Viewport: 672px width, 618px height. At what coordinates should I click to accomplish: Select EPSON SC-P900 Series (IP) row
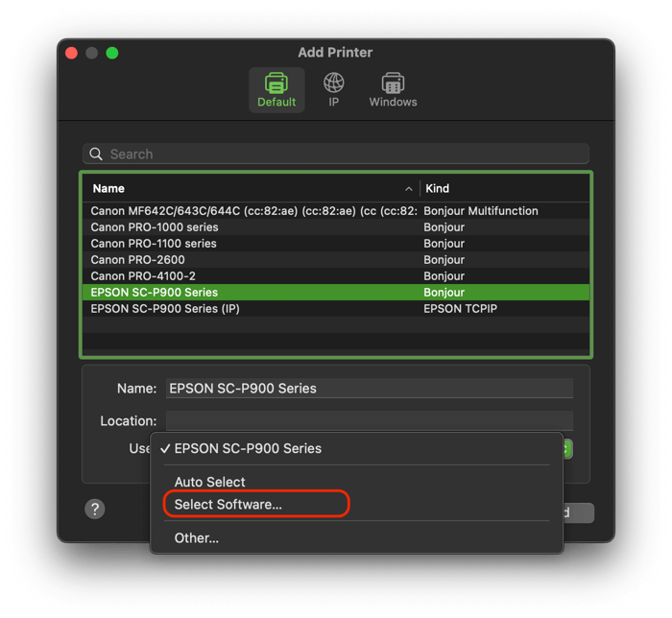click(336, 308)
